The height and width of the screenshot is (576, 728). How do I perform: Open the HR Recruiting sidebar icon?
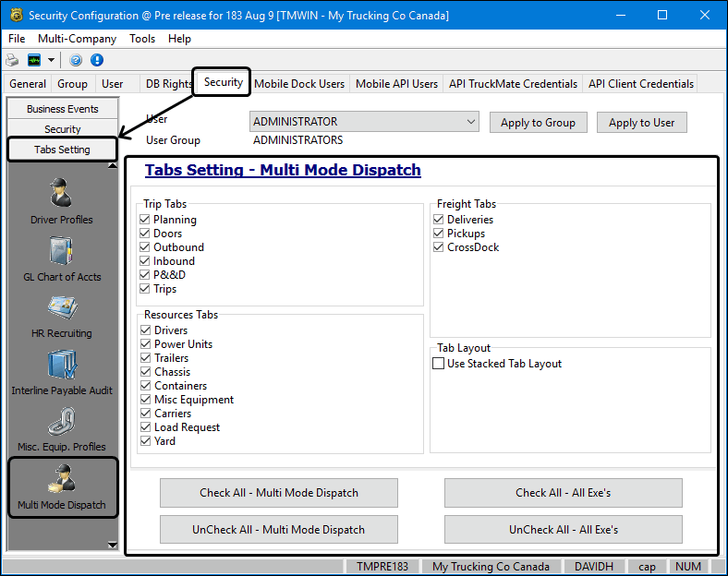62,314
